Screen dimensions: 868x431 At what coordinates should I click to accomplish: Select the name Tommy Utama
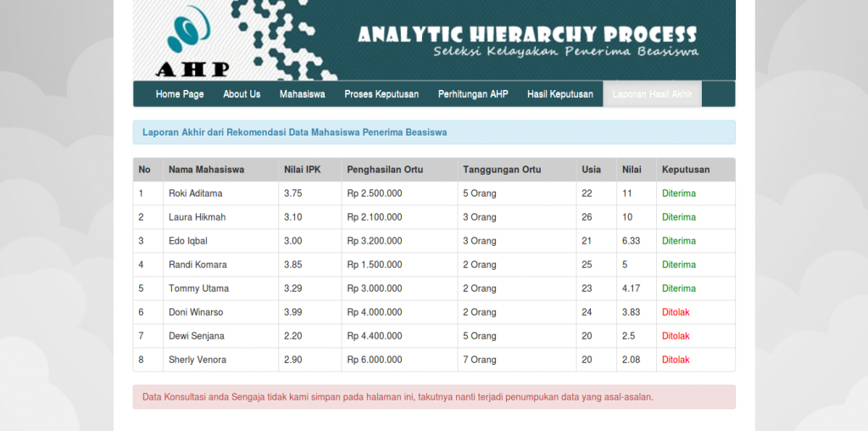198,288
